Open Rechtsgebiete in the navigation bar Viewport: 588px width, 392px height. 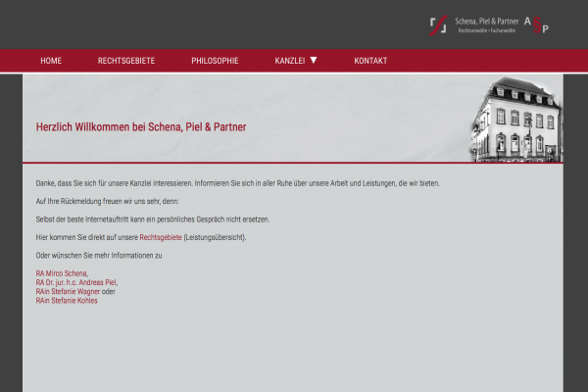(x=126, y=61)
